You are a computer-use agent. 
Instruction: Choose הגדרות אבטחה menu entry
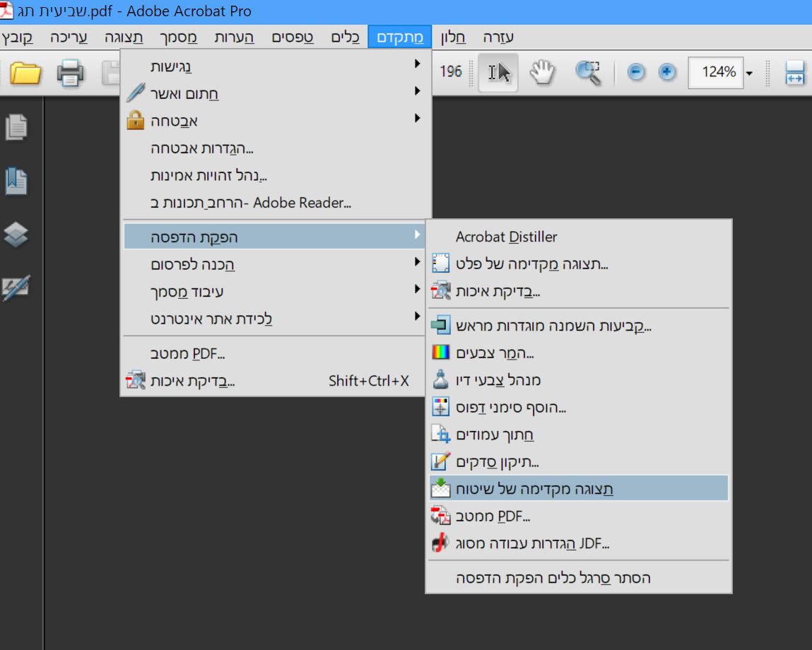pyautogui.click(x=274, y=148)
